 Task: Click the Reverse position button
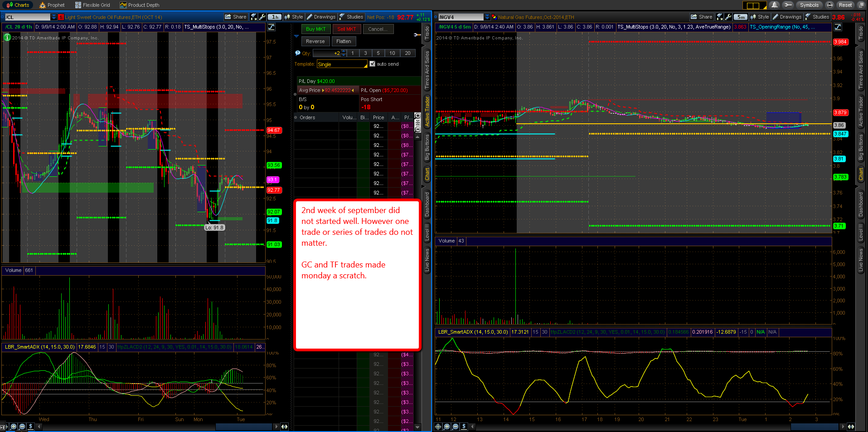[315, 41]
